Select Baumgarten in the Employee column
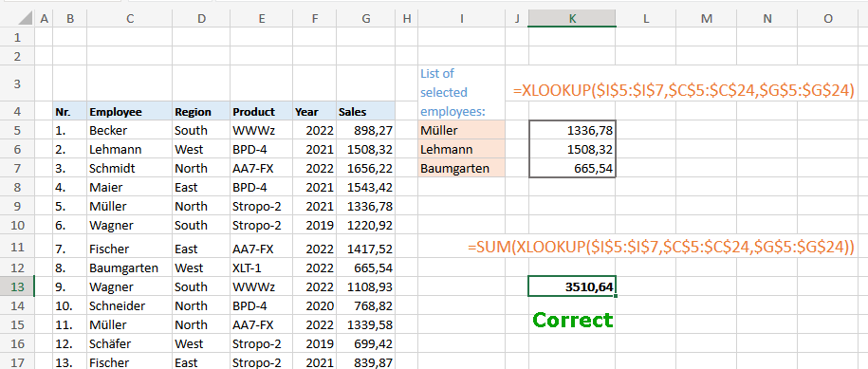This screenshot has width=868, height=369. 130,268
